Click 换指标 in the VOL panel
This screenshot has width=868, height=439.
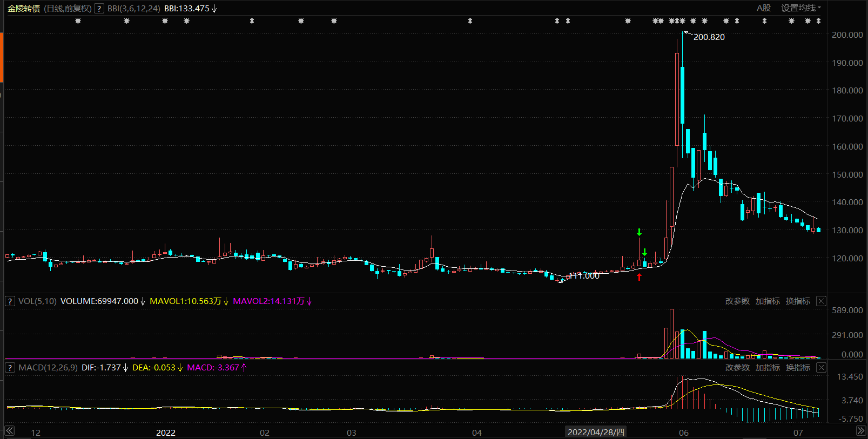pos(798,301)
